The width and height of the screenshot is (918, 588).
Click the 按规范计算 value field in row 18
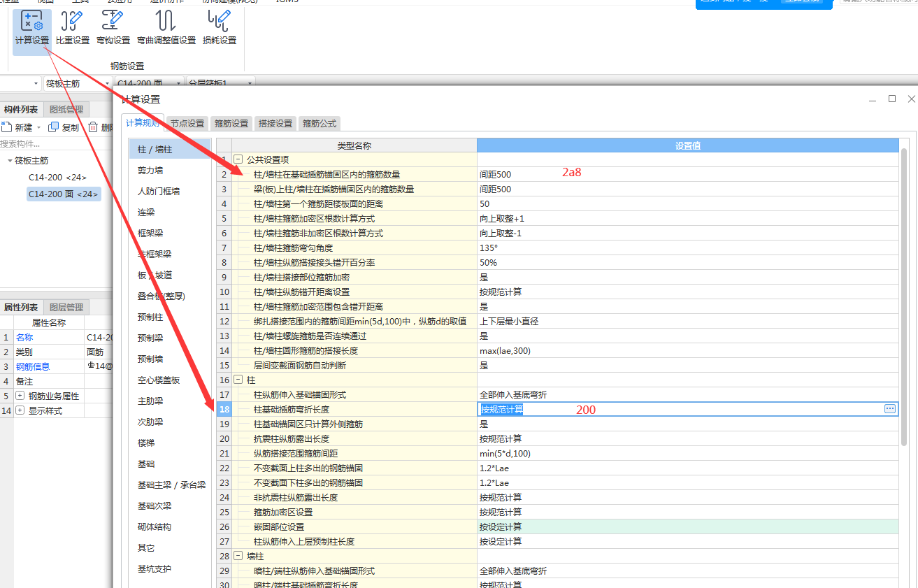[688, 409]
